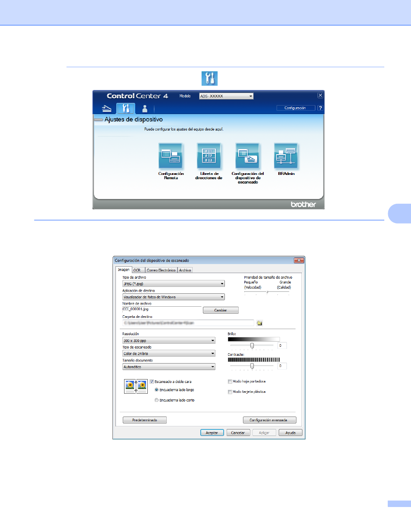Close the scan device settings dialog
The height and width of the screenshot is (532, 411).
[299, 260]
